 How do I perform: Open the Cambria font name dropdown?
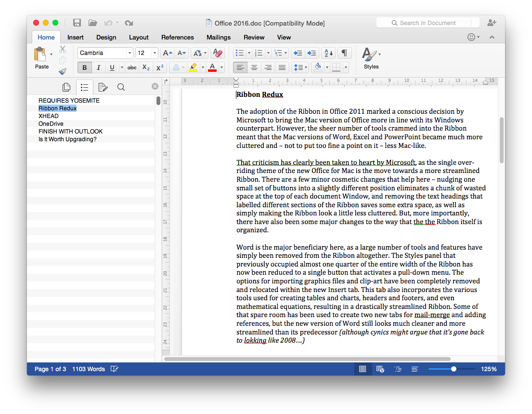129,53
